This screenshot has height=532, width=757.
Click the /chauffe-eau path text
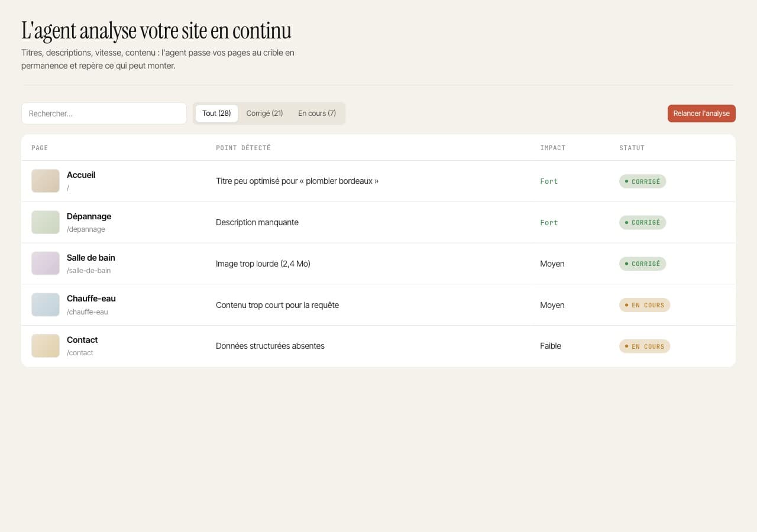[88, 312]
